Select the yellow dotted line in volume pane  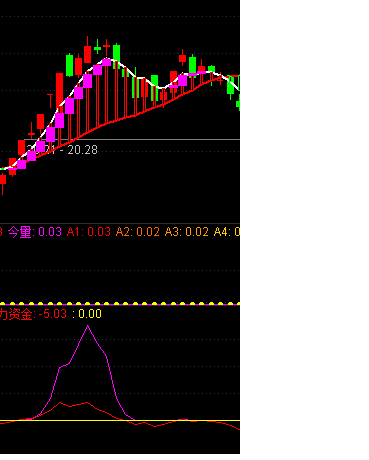coord(120,304)
